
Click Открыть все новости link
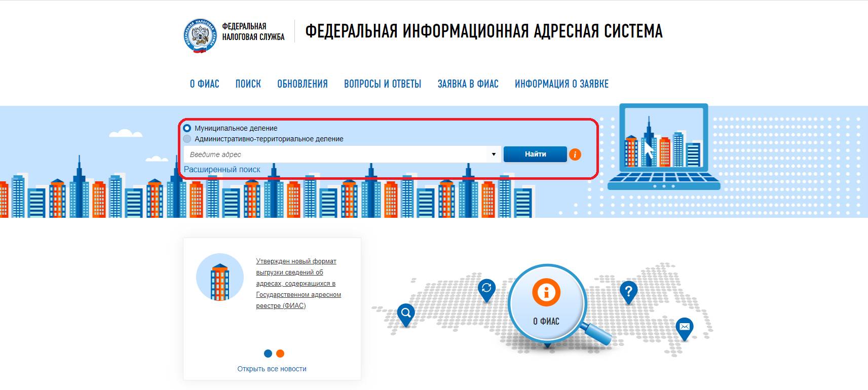[272, 369]
